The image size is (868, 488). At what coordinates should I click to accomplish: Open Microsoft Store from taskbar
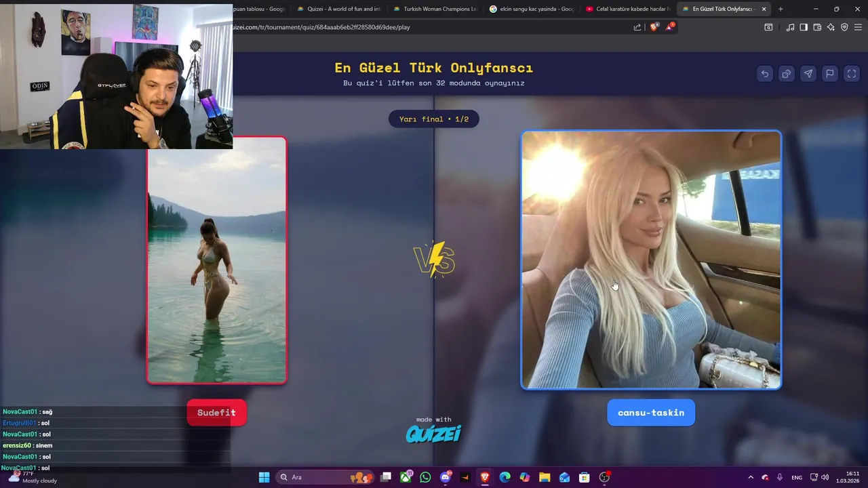click(x=584, y=477)
